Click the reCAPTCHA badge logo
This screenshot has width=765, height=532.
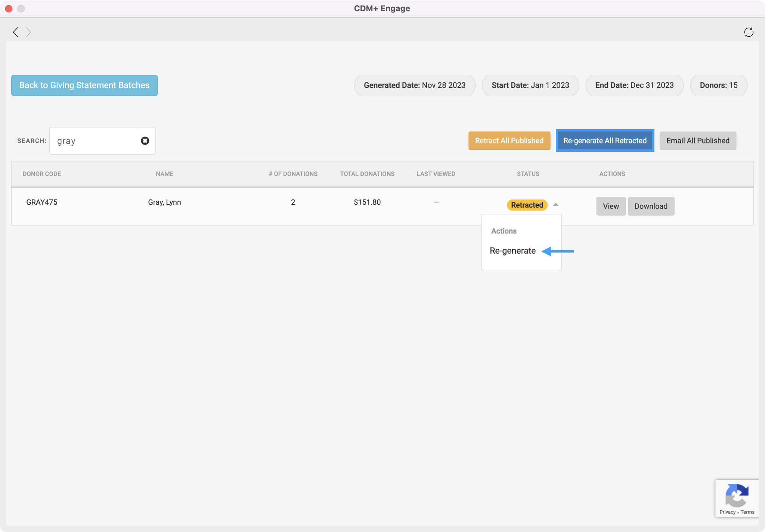pyautogui.click(x=736, y=495)
